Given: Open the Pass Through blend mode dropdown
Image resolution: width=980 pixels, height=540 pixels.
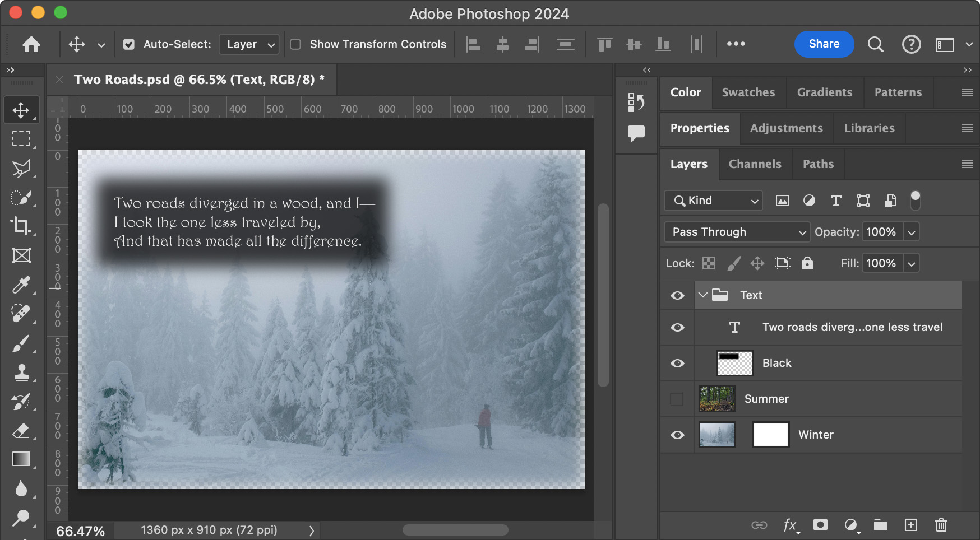Looking at the screenshot, I should [x=737, y=232].
